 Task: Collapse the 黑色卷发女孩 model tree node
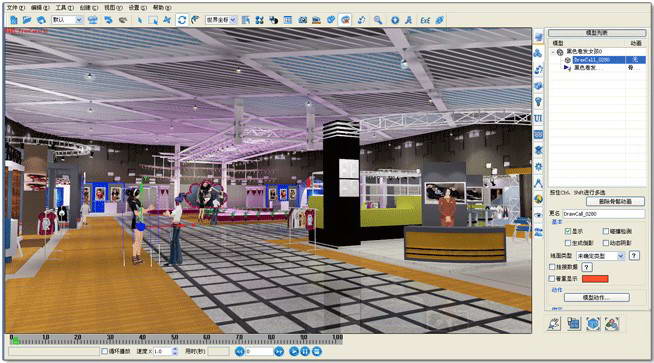[x=553, y=52]
